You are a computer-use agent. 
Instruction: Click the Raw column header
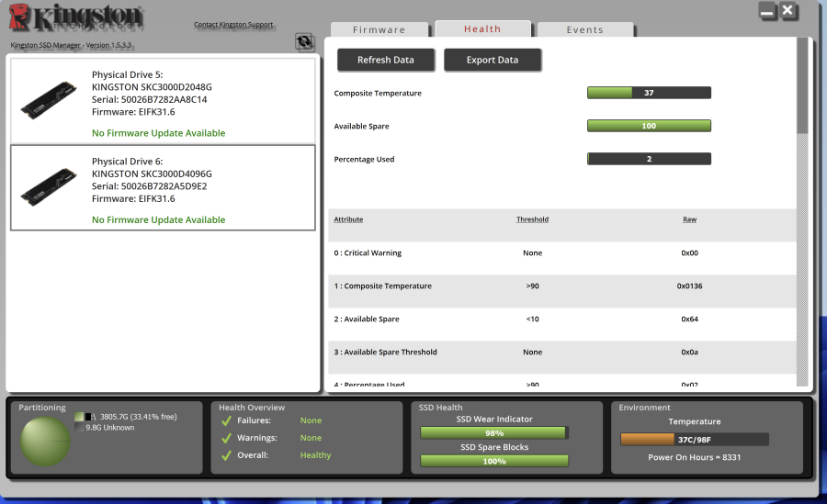tap(689, 219)
